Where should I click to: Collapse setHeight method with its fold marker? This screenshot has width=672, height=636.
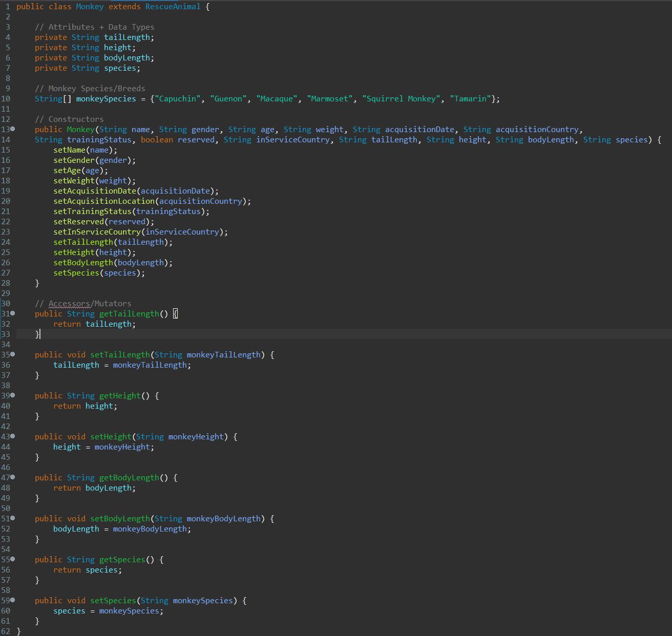13,436
